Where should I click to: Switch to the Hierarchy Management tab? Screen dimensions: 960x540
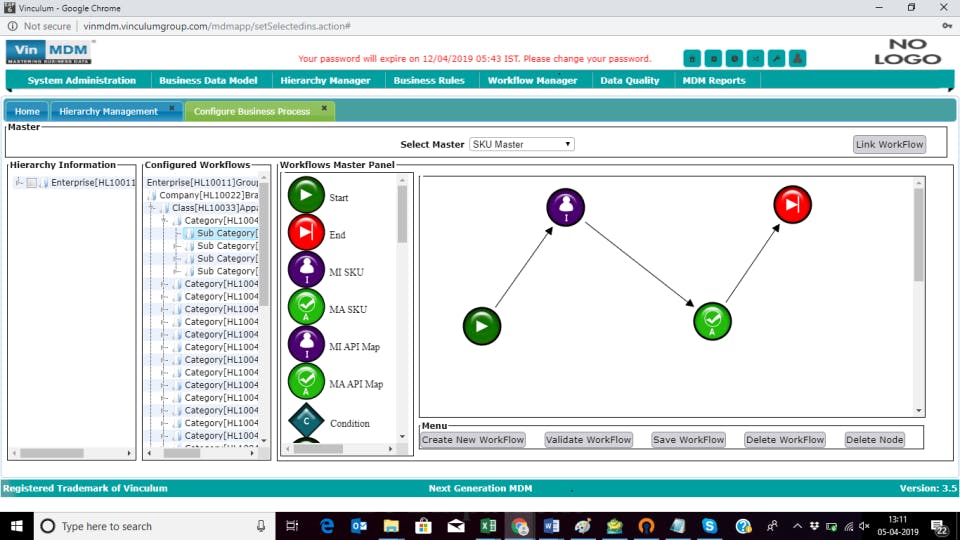tap(108, 111)
